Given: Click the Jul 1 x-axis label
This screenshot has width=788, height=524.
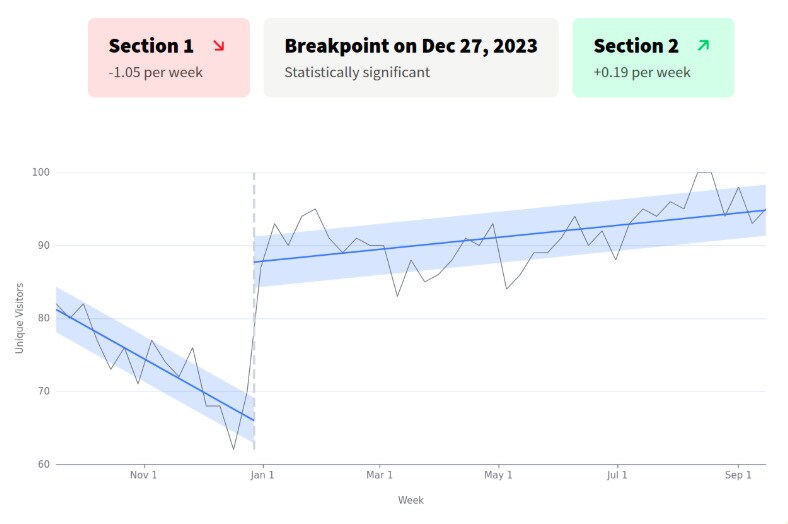Looking at the screenshot, I should 617,474.
